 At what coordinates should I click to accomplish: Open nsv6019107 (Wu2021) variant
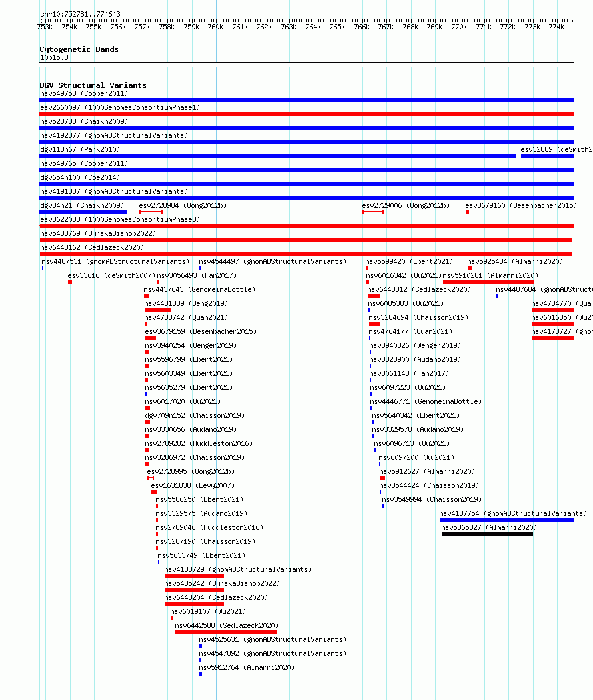click(x=208, y=611)
